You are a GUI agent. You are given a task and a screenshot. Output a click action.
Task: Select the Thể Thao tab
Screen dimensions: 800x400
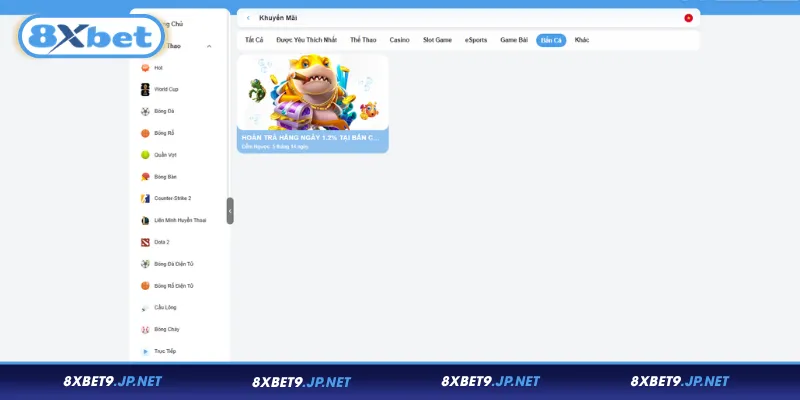coord(363,40)
